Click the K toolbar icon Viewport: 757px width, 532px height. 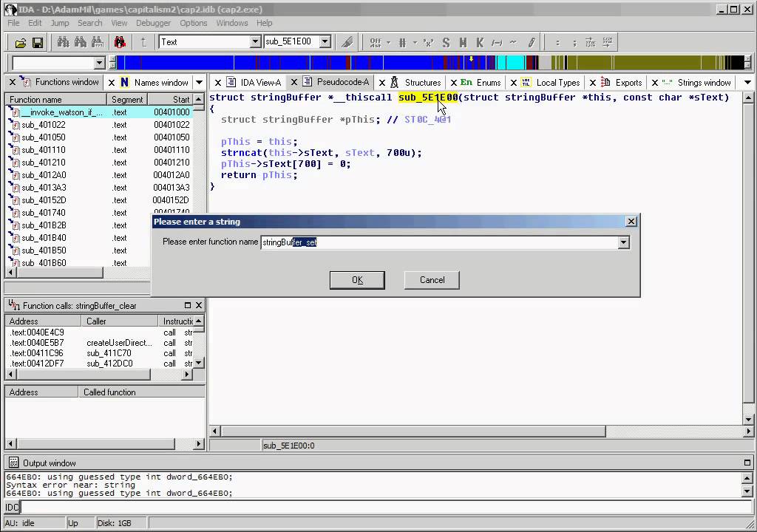(x=479, y=42)
